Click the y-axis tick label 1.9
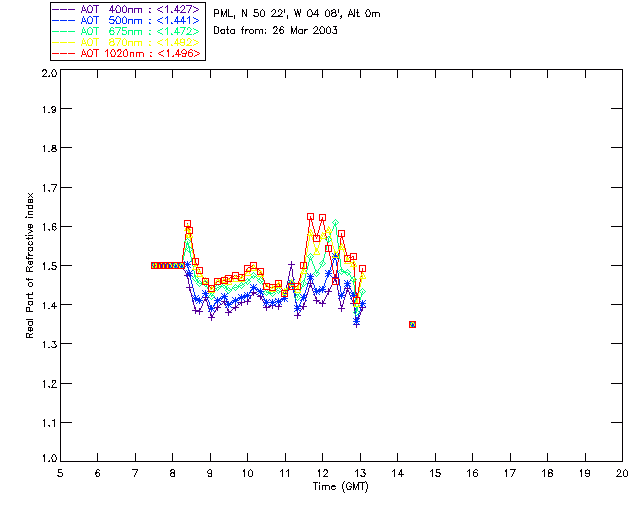Screen dimensions: 640x512 (49, 109)
